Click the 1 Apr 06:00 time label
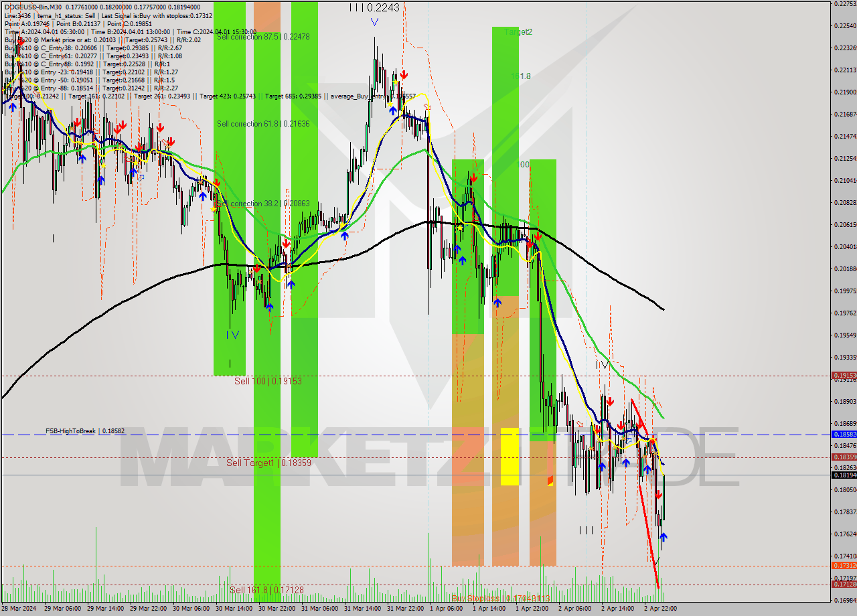Viewport: 857px width, 616px height. pyautogui.click(x=446, y=609)
